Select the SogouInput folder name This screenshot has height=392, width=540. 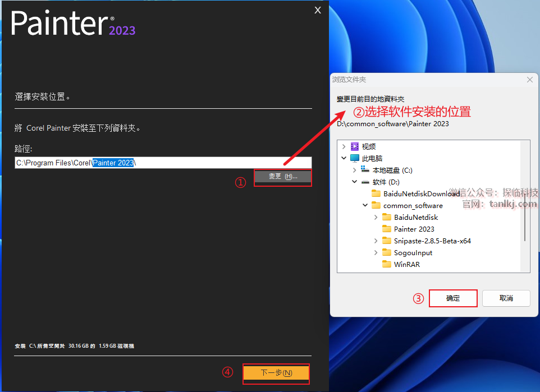click(x=413, y=252)
